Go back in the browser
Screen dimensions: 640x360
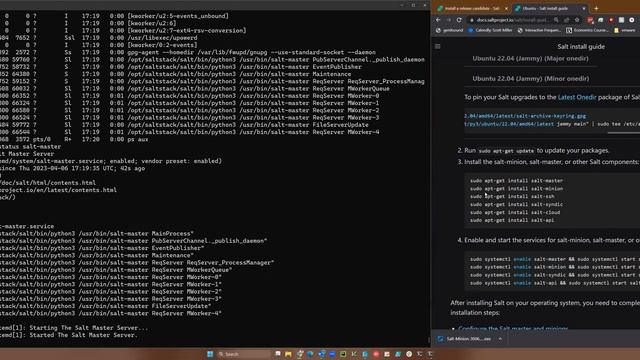coord(438,20)
